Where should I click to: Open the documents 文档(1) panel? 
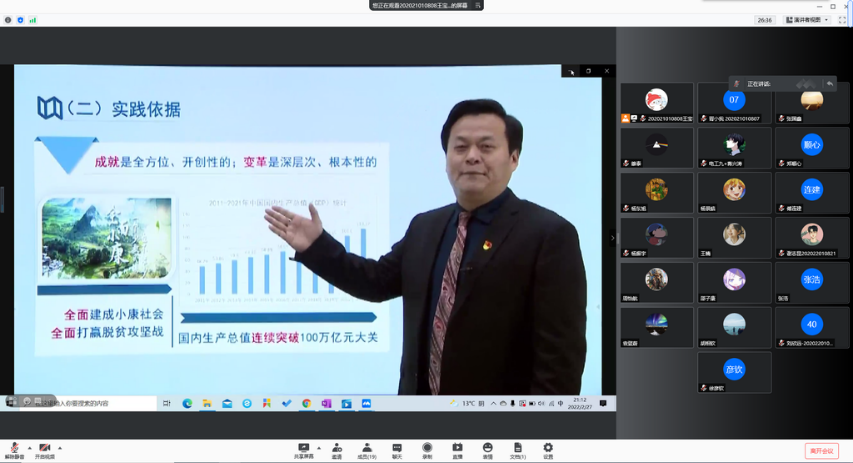pos(517,450)
